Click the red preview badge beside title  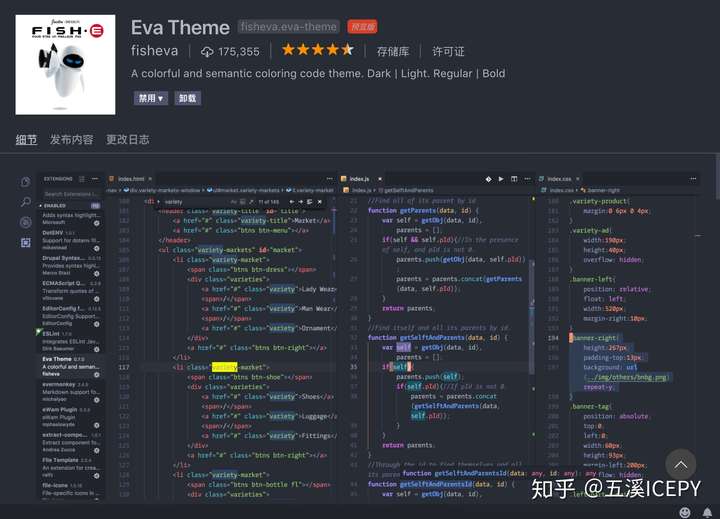pos(362,27)
